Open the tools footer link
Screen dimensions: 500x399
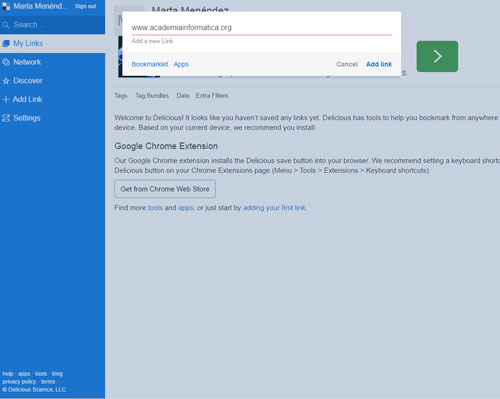point(41,374)
